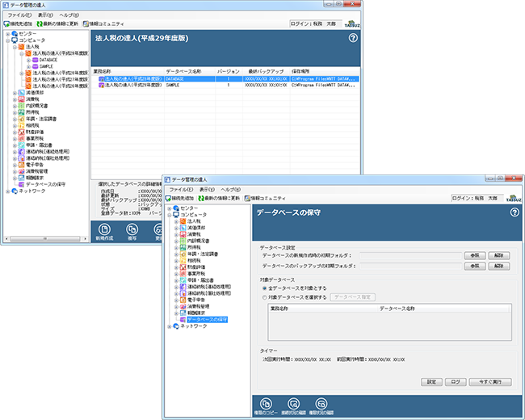The image size is (525, 420).
Task: Click backup initial folder field
Action: (410, 267)
